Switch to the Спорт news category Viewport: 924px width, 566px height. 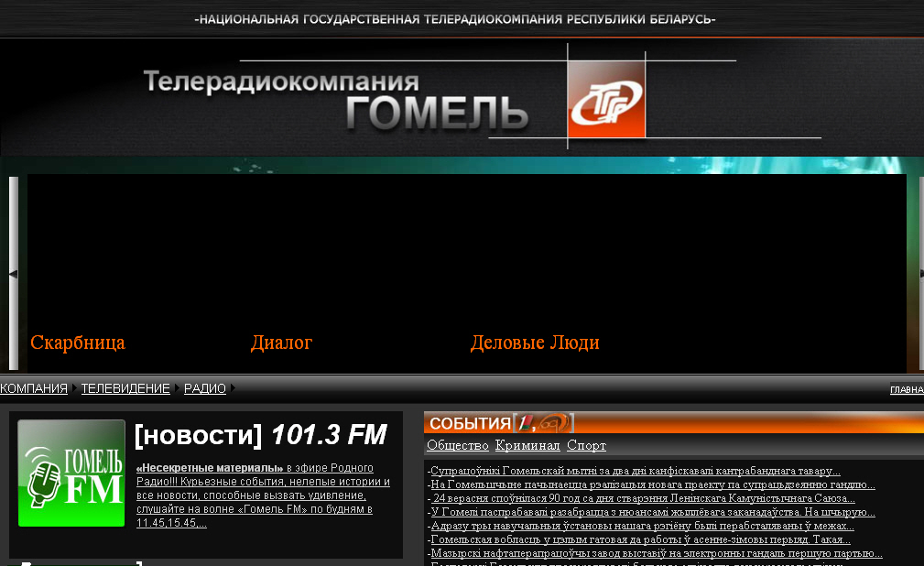pos(586,445)
